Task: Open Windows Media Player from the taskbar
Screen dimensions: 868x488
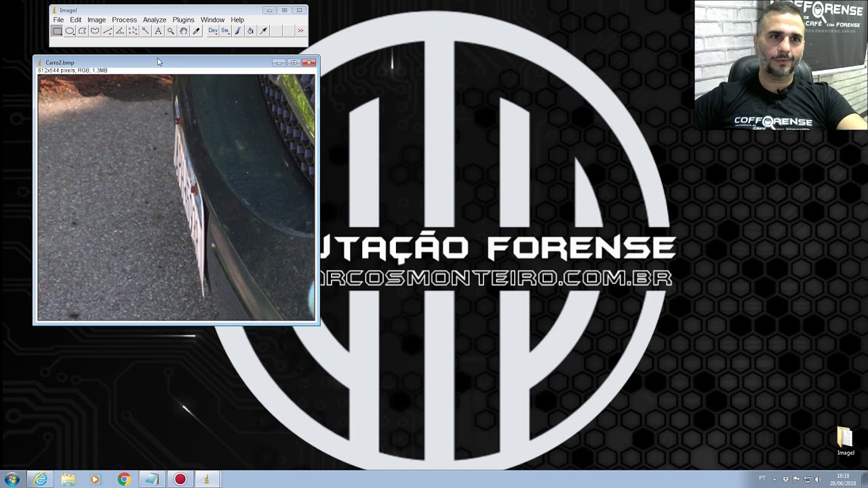Action: click(x=95, y=479)
